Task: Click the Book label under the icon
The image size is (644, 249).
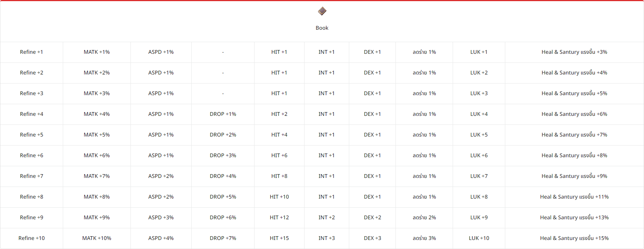Action: coord(322,28)
